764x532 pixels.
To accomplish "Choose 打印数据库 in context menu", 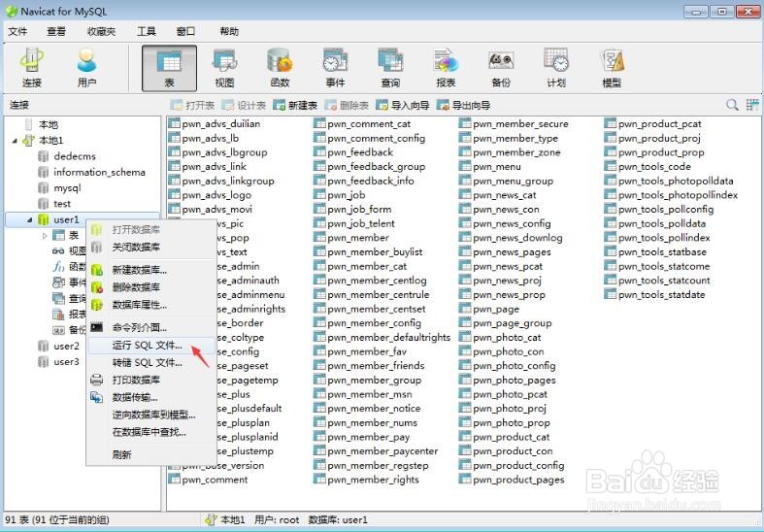I will tap(151, 380).
